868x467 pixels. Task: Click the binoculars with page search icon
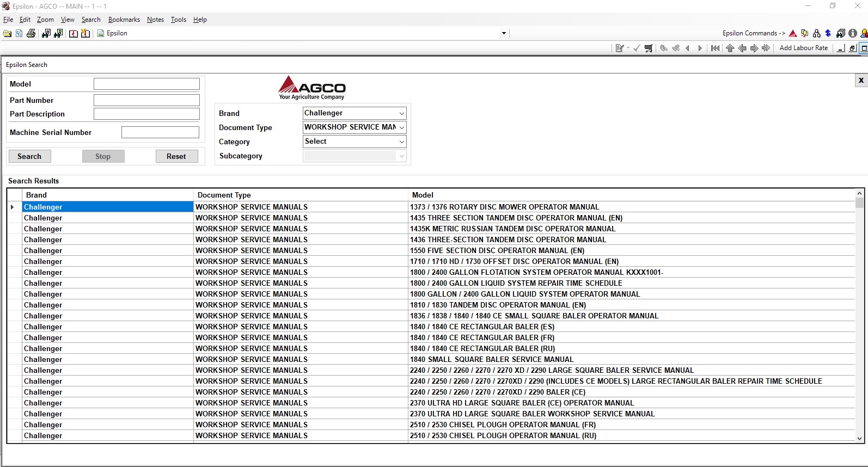click(58, 33)
